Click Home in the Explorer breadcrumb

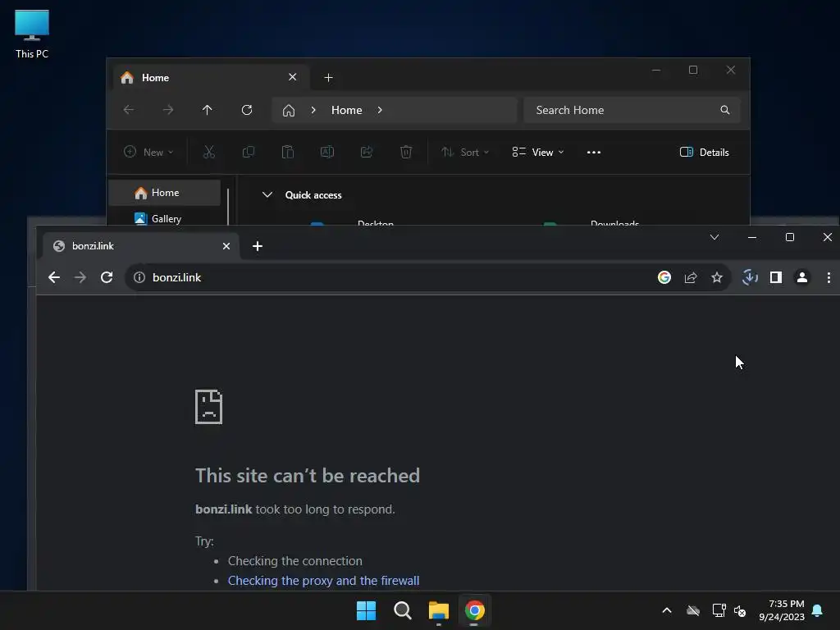(x=347, y=110)
